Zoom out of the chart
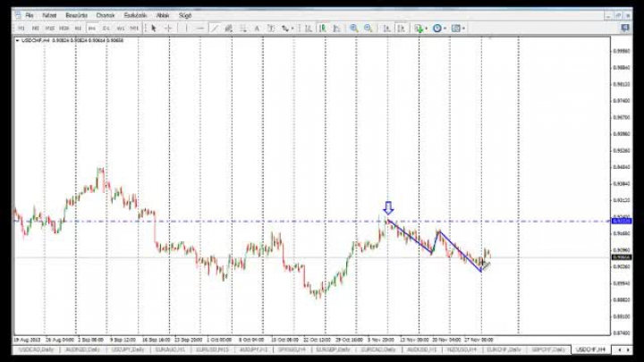The width and height of the screenshot is (644, 362). coord(368,29)
